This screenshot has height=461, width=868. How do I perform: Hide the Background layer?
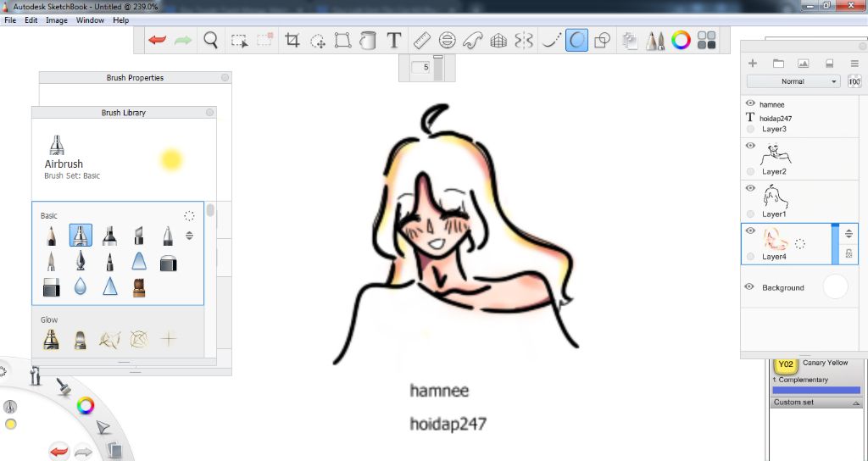[x=749, y=286]
